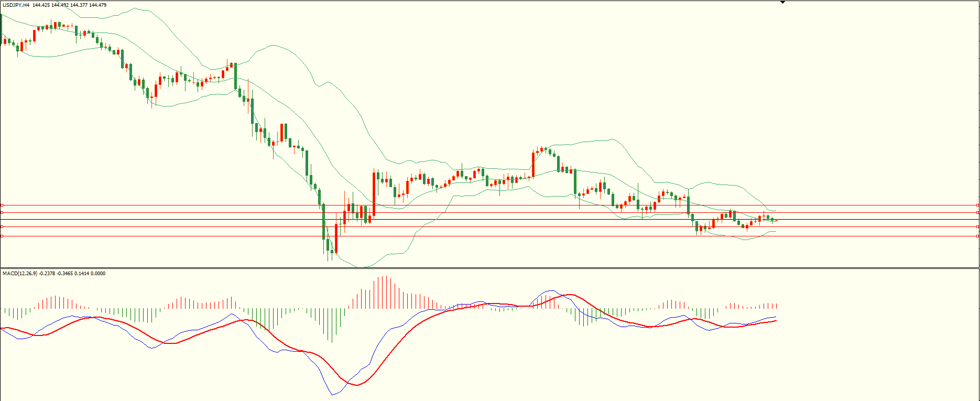Select left handle of the lowest red line

point(2,236)
